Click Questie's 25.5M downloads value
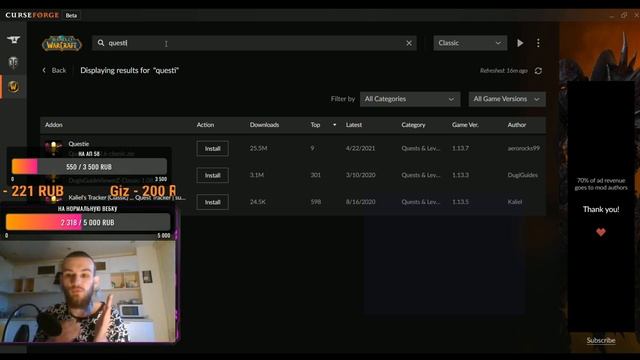This screenshot has width=640, height=360. click(258, 148)
